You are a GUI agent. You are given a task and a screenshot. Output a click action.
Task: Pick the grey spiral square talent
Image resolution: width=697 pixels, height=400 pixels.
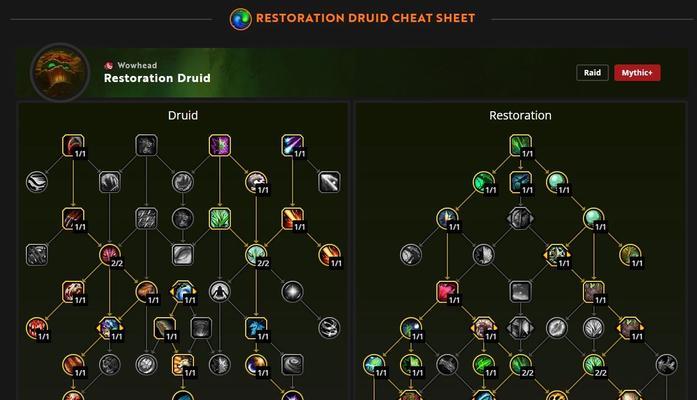pos(292,365)
